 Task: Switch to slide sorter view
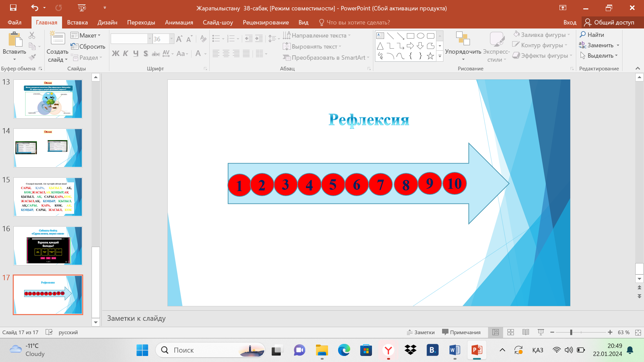click(511, 332)
